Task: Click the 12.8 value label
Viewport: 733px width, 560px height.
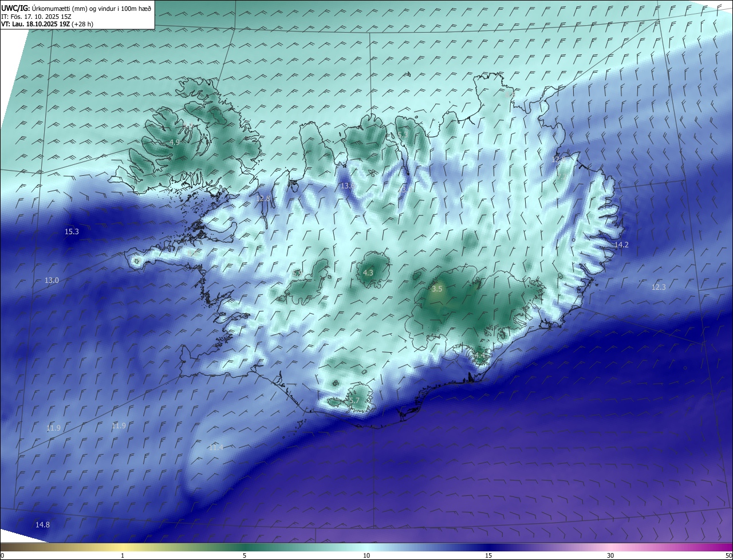Action: [x=263, y=199]
